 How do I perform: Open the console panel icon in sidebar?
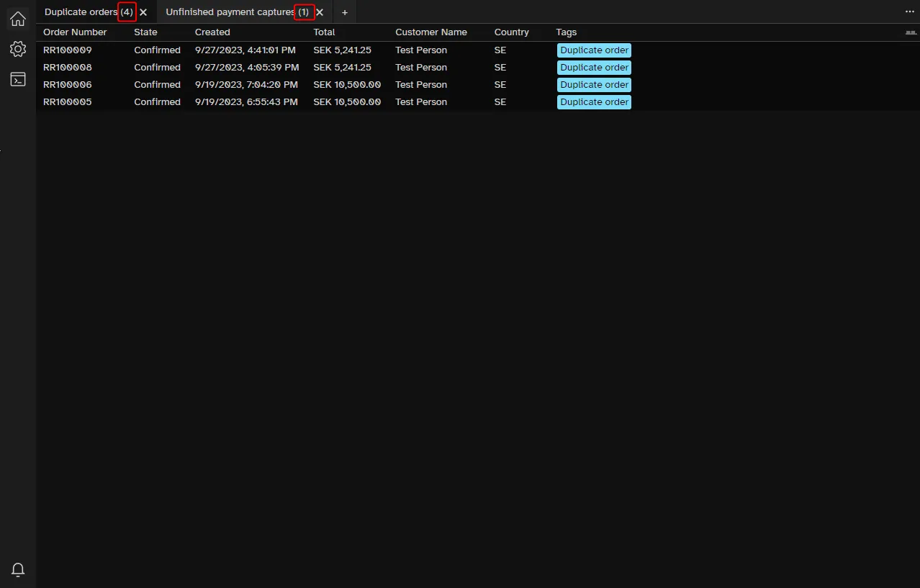coord(18,79)
